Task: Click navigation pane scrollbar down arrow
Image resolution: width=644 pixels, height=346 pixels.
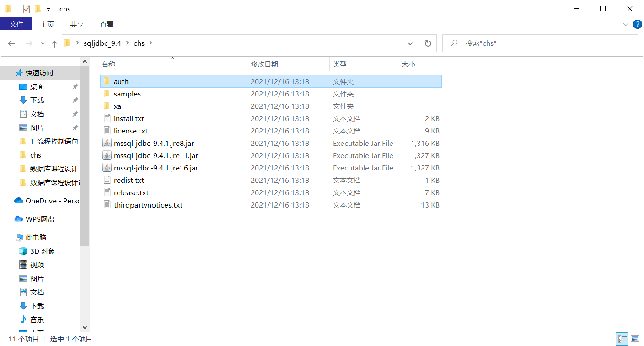Action: (85, 327)
